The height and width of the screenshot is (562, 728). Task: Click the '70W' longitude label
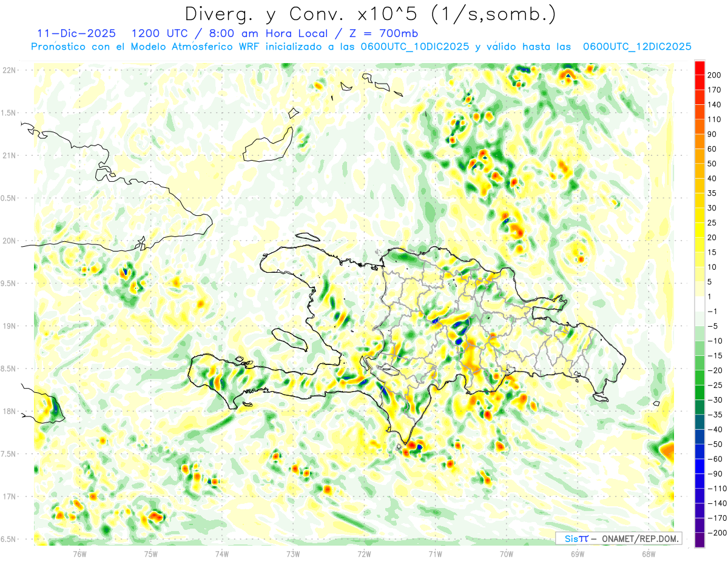(x=507, y=553)
